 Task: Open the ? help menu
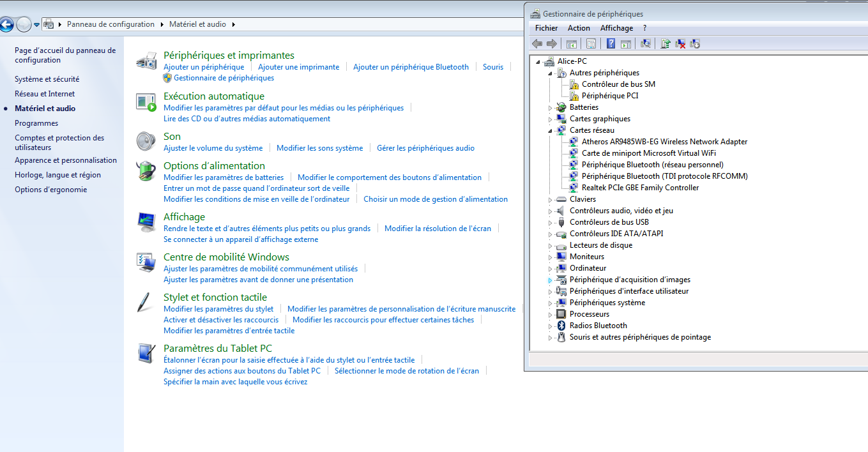click(x=644, y=28)
